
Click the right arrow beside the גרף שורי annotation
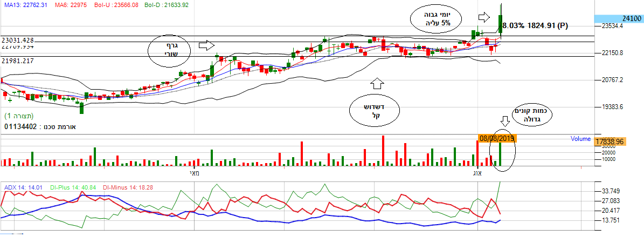tap(207, 45)
